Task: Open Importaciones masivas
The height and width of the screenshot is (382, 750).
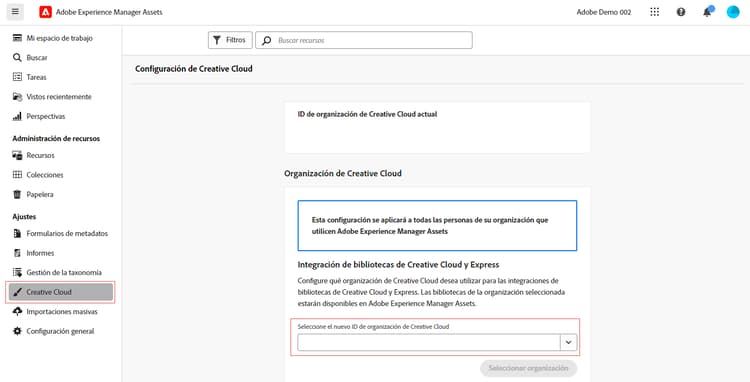Action: [x=61, y=311]
